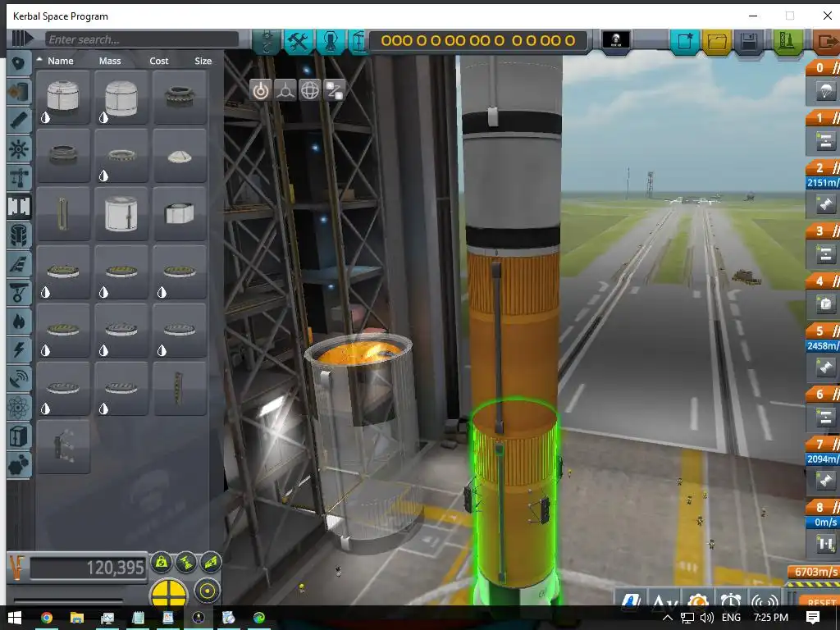This screenshot has height=630, width=840.
Task: Expand stage 2 delta-v 2151m/s readout
Action: [823, 183]
